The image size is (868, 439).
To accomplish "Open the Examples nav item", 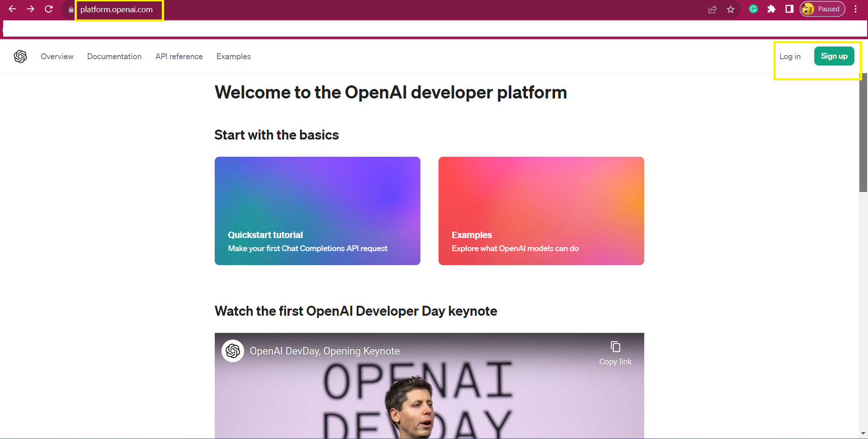I will pyautogui.click(x=233, y=56).
